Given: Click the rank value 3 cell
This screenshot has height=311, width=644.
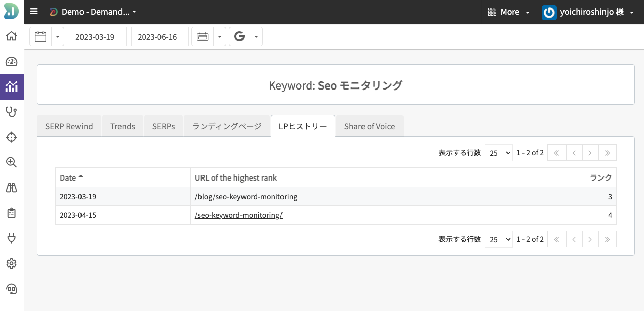Looking at the screenshot, I should [570, 197].
